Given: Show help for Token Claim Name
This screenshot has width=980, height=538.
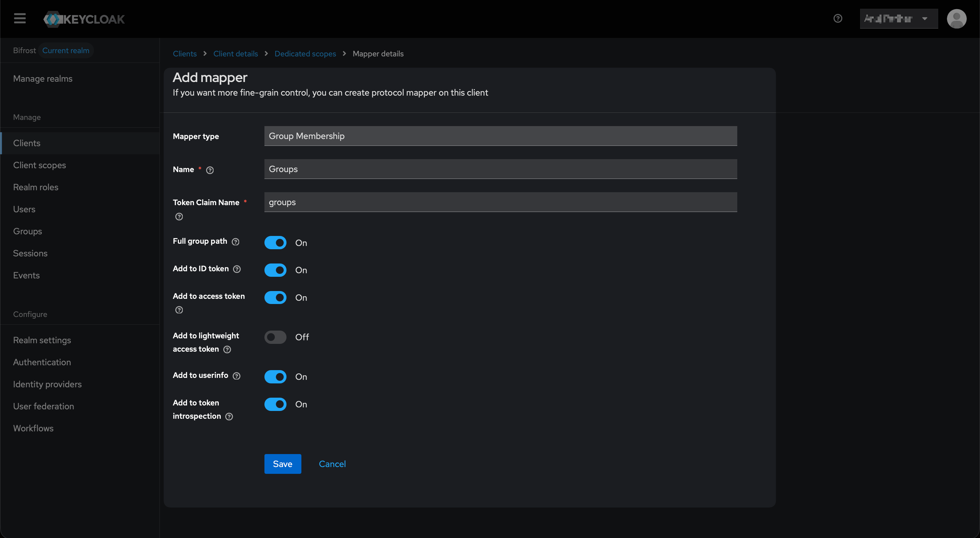Looking at the screenshot, I should coord(179,216).
